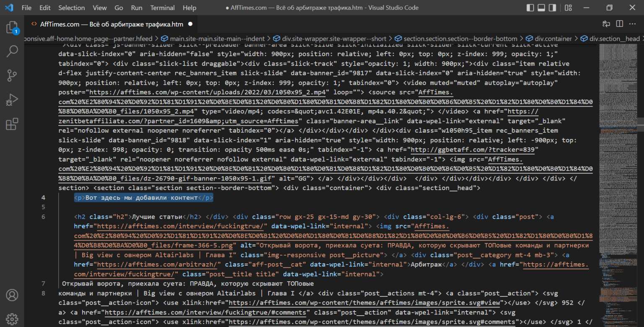Split the editor to the right

[620, 24]
